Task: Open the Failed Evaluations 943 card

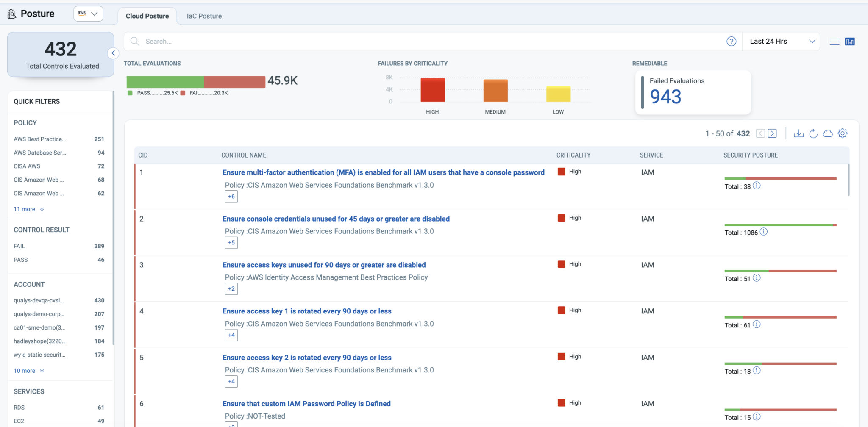Action: pyautogui.click(x=693, y=92)
